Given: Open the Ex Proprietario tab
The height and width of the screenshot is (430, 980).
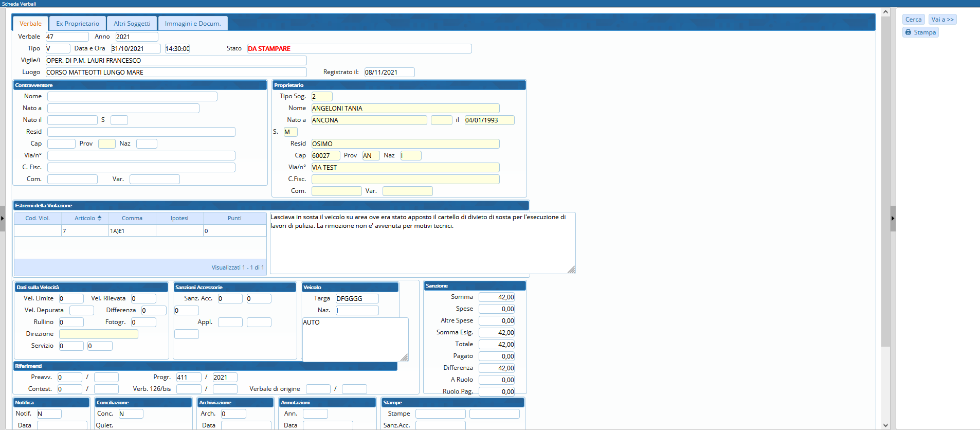Looking at the screenshot, I should click(78, 24).
